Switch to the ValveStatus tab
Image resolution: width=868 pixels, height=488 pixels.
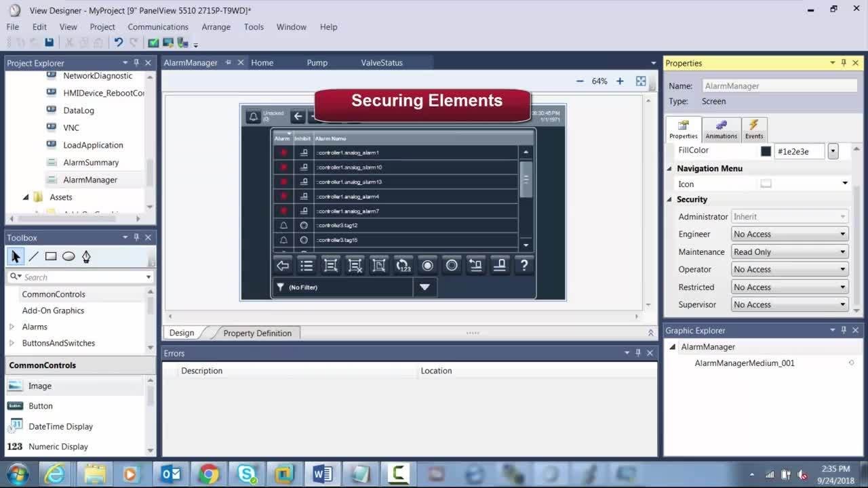coord(382,62)
